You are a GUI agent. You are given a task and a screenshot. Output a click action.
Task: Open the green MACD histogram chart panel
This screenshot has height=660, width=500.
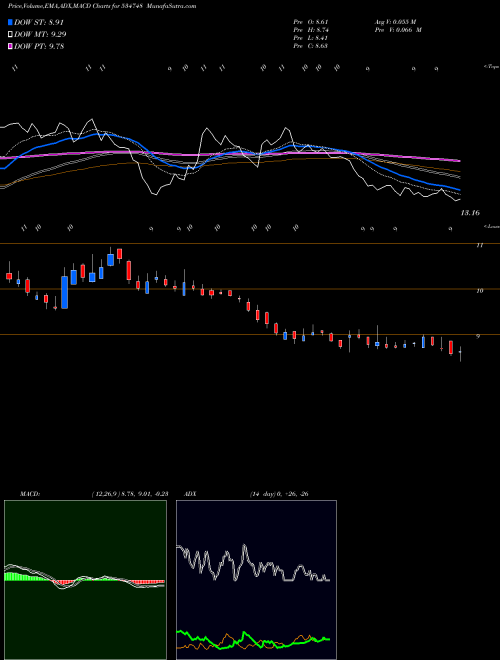[85, 580]
